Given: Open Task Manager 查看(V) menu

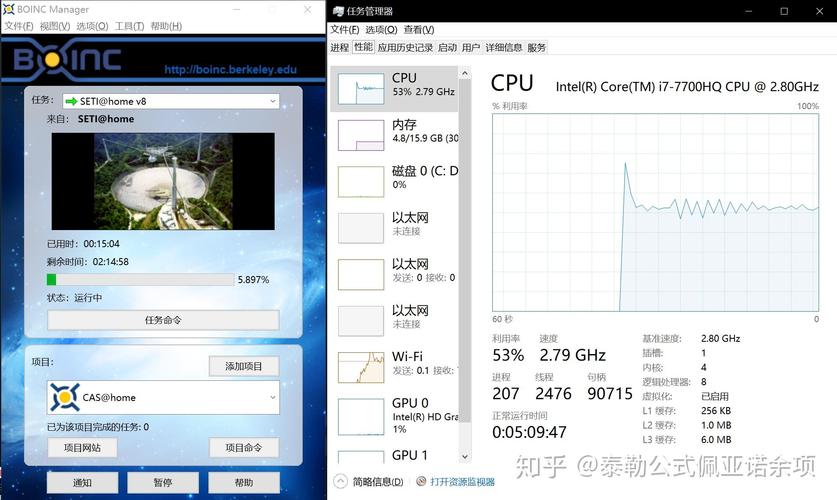Looking at the screenshot, I should click(x=418, y=29).
